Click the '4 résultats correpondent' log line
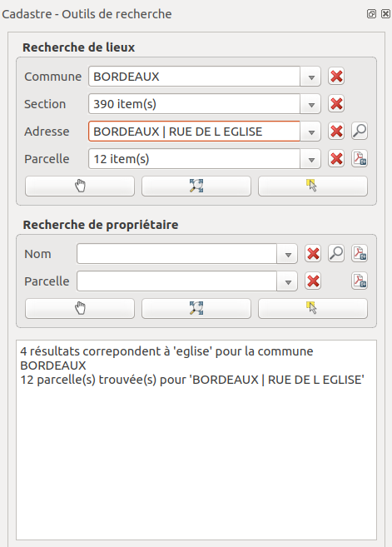Image resolution: width=392 pixels, height=547 pixels. coord(166,358)
